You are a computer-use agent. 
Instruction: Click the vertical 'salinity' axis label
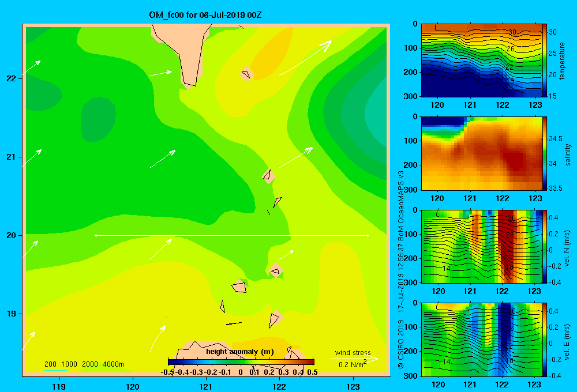coord(567,154)
